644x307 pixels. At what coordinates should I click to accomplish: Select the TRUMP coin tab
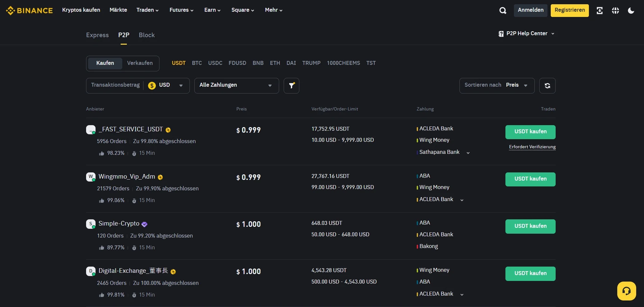(311, 63)
